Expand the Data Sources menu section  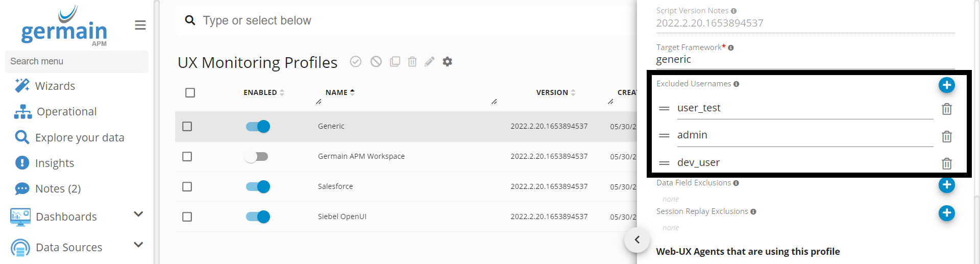[138, 245]
